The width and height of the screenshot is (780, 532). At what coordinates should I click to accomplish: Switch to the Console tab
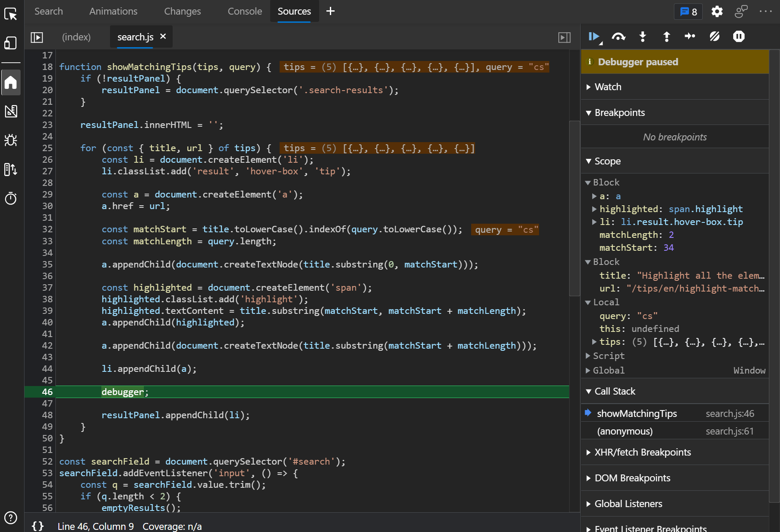click(244, 11)
